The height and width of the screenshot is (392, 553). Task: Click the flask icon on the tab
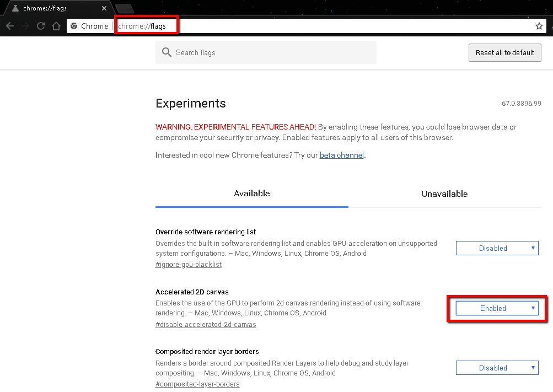[14, 8]
